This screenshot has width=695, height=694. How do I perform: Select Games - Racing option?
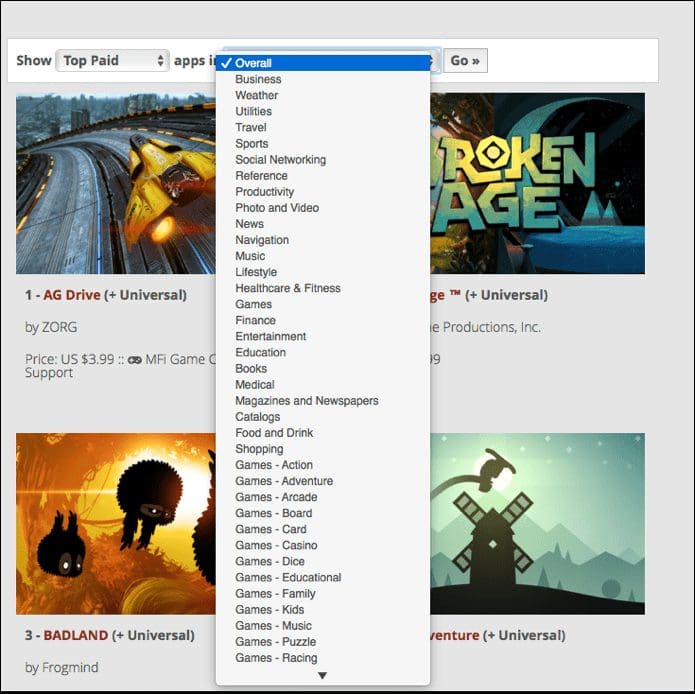tap(323, 658)
